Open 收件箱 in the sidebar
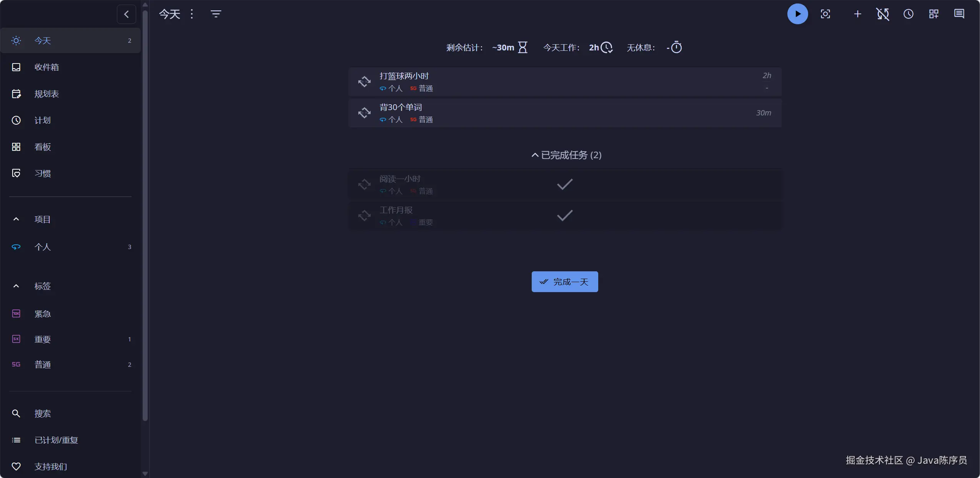The height and width of the screenshot is (478, 980). click(47, 67)
